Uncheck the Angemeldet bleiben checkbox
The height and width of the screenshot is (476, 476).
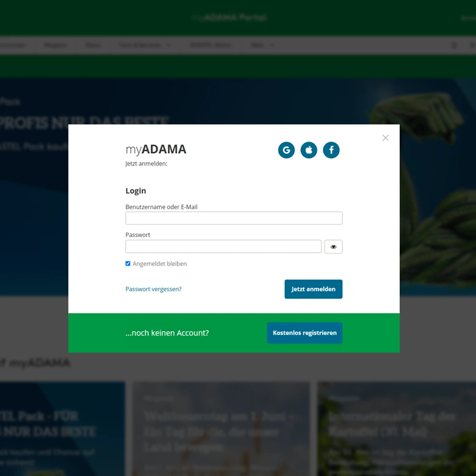click(x=128, y=264)
